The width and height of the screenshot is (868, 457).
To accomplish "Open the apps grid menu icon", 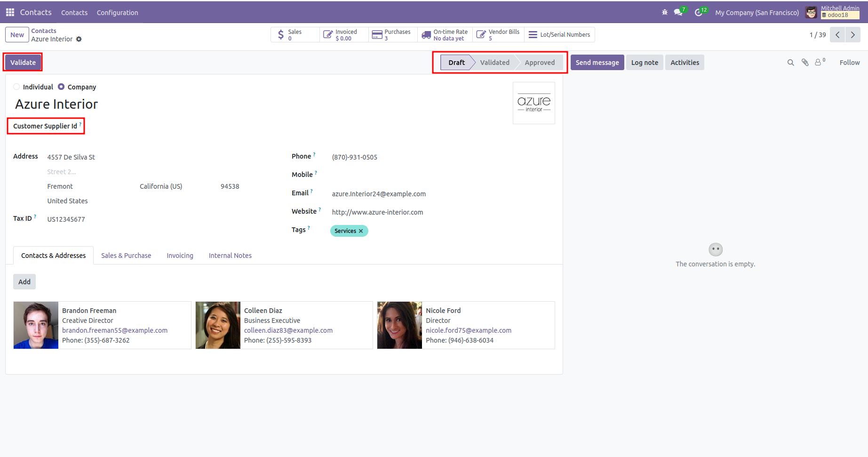I will pyautogui.click(x=10, y=12).
